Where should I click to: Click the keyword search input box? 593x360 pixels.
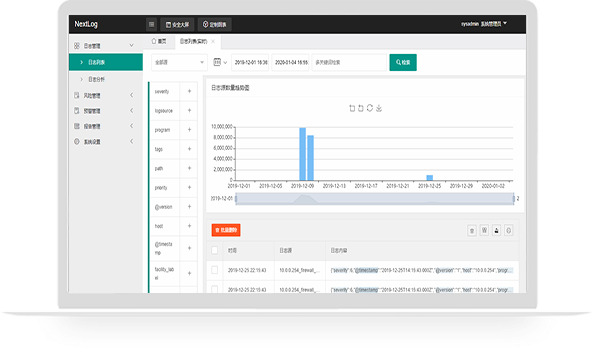pyautogui.click(x=349, y=62)
